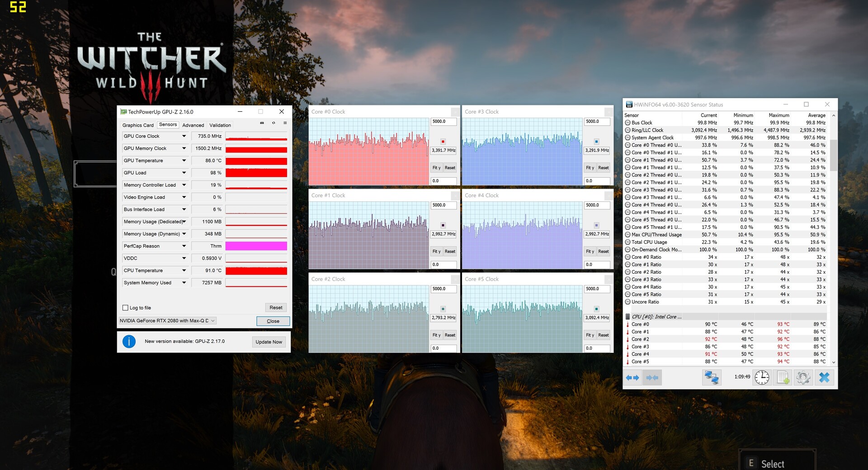Screen dimensions: 868x470
Task: Click the System Agent Clock sensor icon
Action: (628, 138)
